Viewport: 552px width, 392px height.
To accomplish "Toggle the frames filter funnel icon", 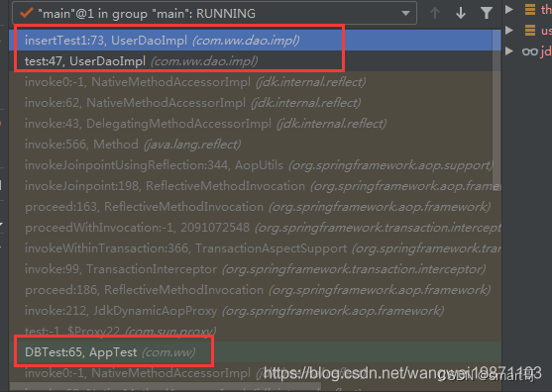I will point(487,13).
